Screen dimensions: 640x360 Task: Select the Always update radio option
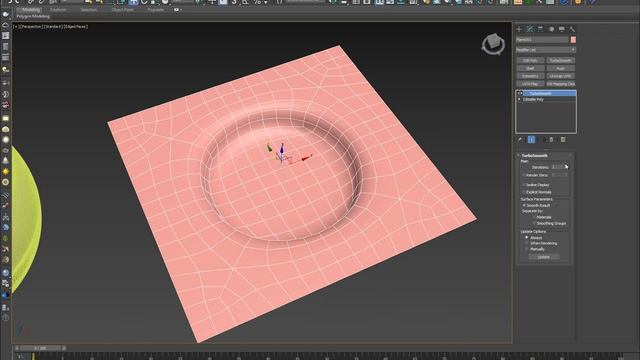click(527, 238)
